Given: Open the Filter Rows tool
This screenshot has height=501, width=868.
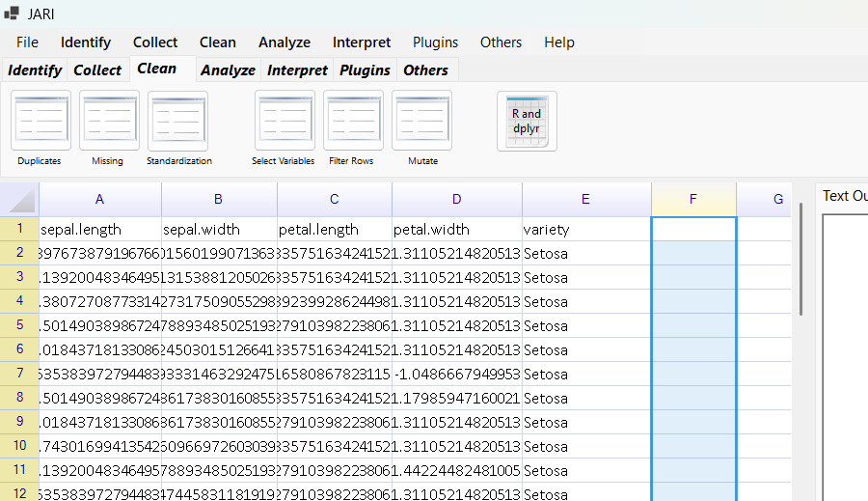Looking at the screenshot, I should click(x=352, y=121).
